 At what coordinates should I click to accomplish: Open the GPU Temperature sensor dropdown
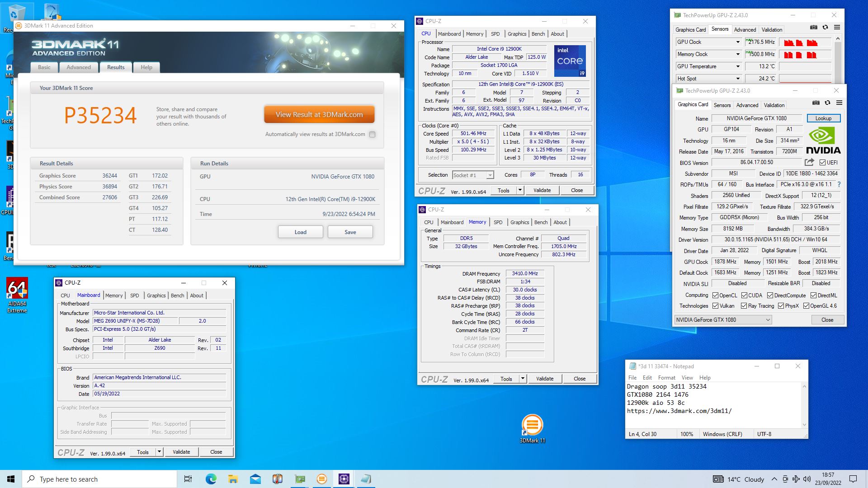[x=738, y=66]
